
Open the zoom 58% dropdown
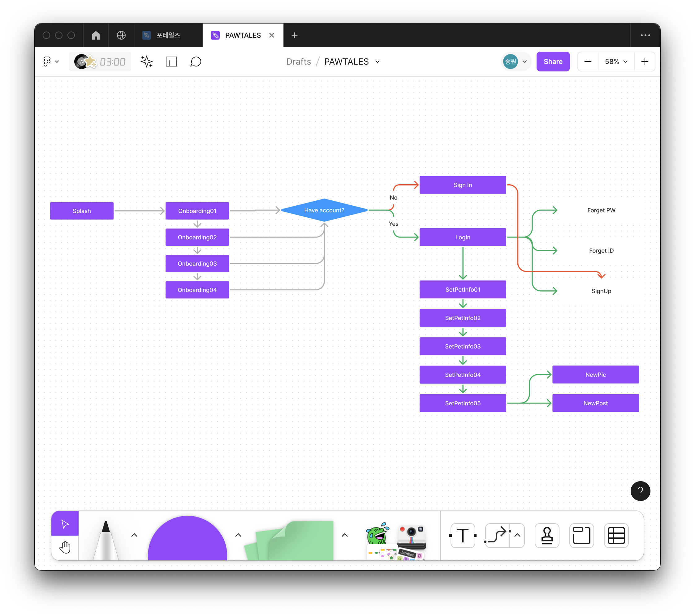click(616, 62)
